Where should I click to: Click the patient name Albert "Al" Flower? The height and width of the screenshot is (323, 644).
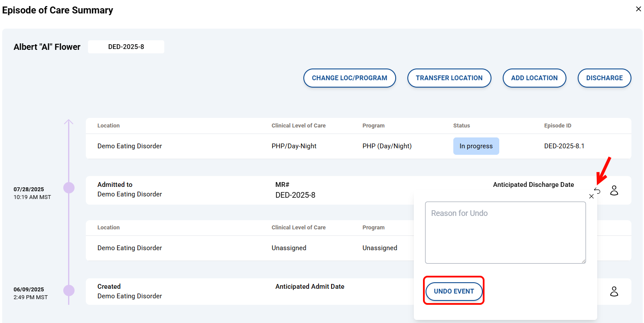(x=47, y=47)
